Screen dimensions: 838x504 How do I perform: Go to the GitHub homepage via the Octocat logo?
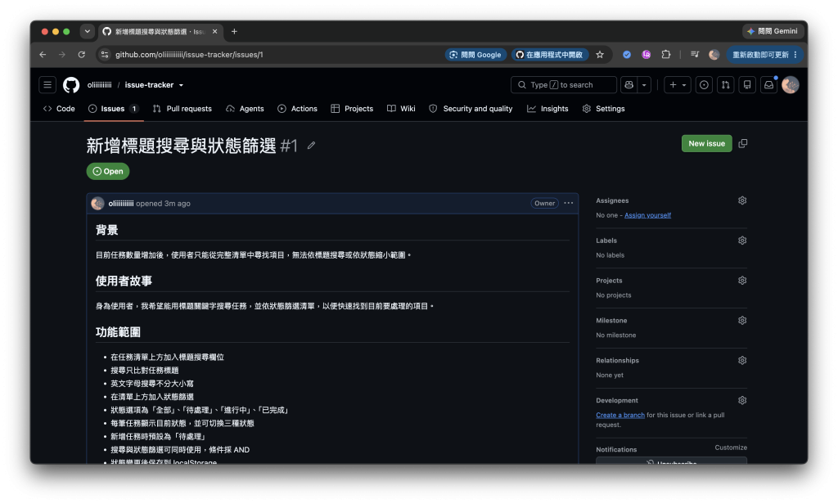[x=71, y=84]
